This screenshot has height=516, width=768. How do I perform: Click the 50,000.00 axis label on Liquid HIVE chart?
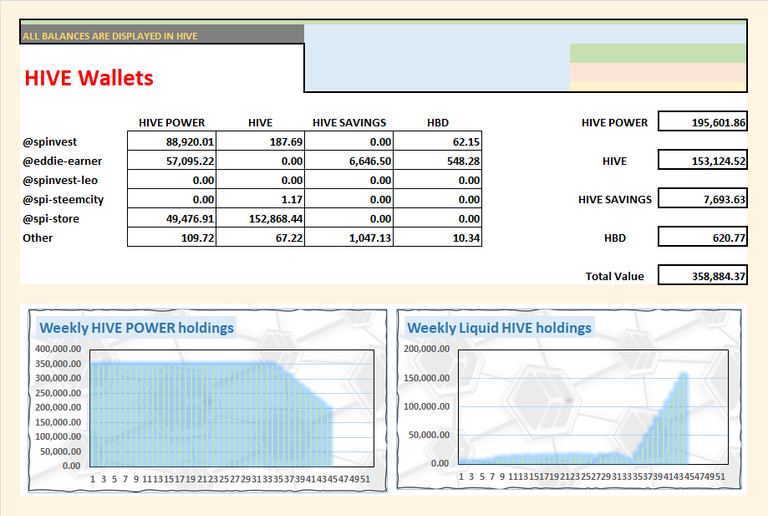[429, 435]
